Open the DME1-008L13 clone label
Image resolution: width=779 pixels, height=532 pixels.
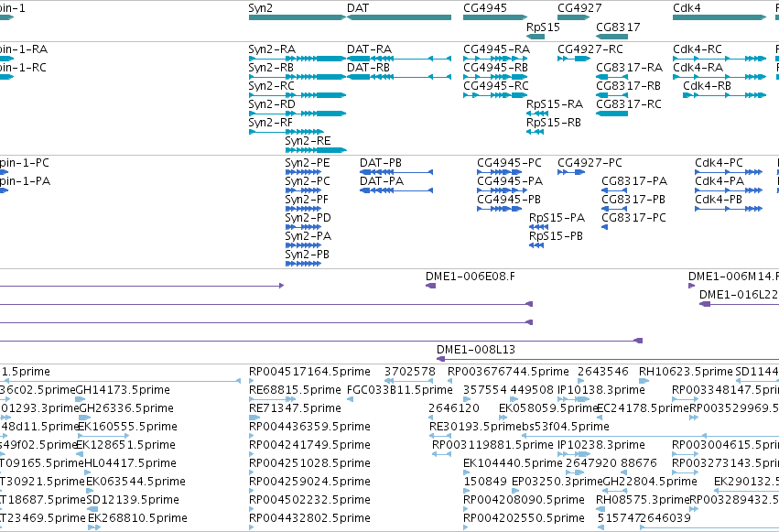(476, 350)
